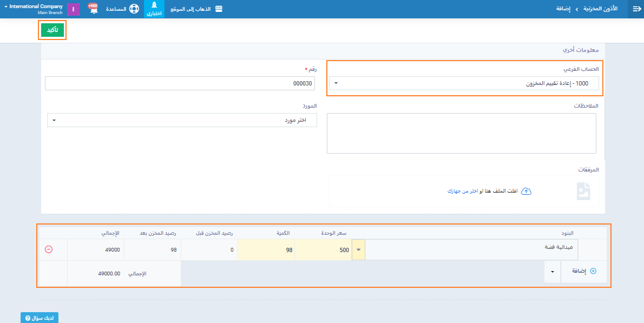Click the notes text area
Image resolution: width=644 pixels, height=323 pixels.
pos(461,133)
